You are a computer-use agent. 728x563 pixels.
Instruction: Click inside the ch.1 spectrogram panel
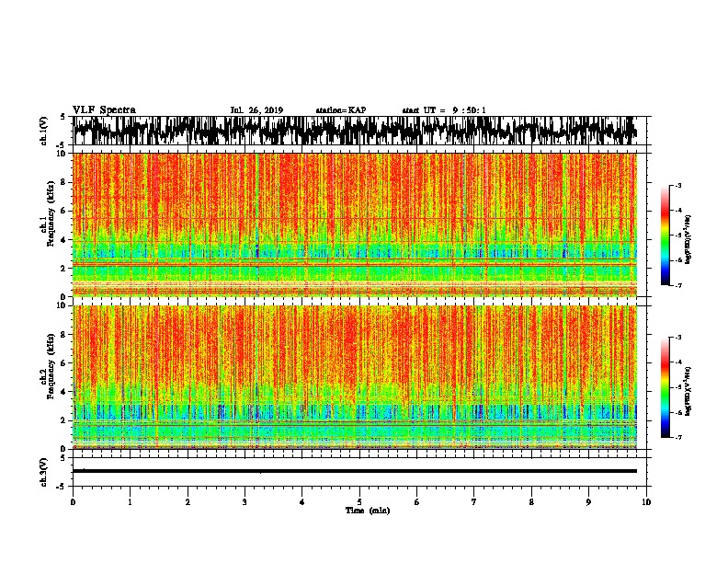(354, 224)
